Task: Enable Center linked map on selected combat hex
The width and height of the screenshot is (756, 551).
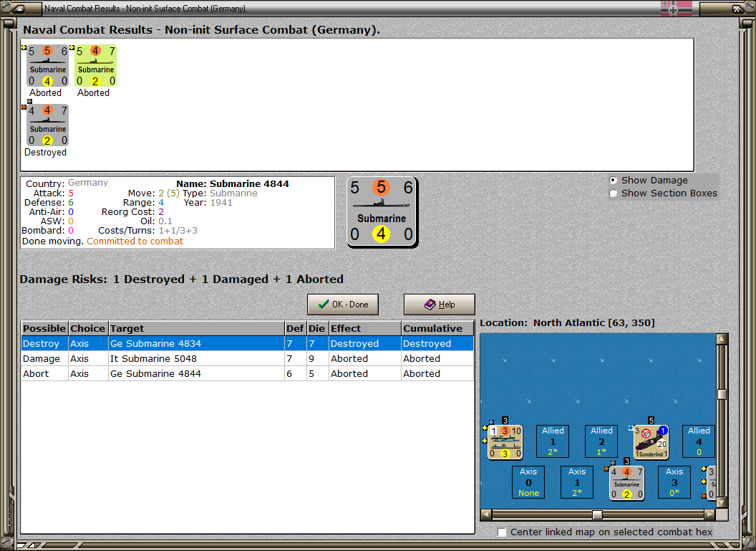Action: (502, 532)
